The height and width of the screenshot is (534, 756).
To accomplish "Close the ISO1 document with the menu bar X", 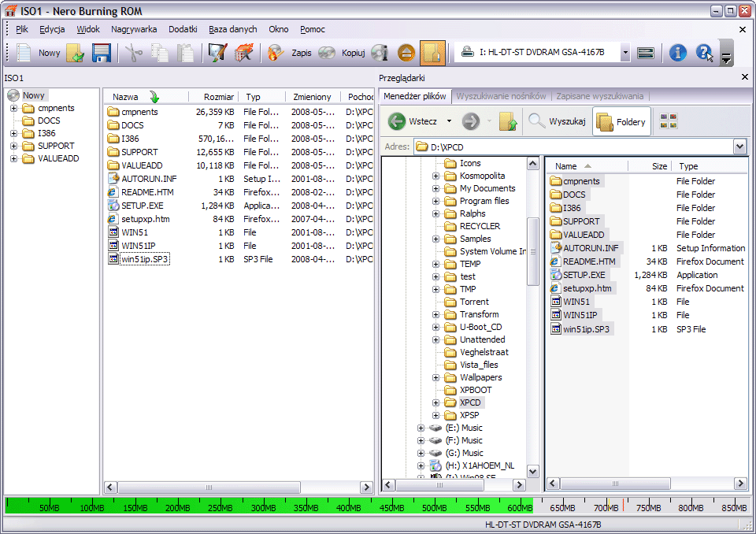I will coord(743,29).
